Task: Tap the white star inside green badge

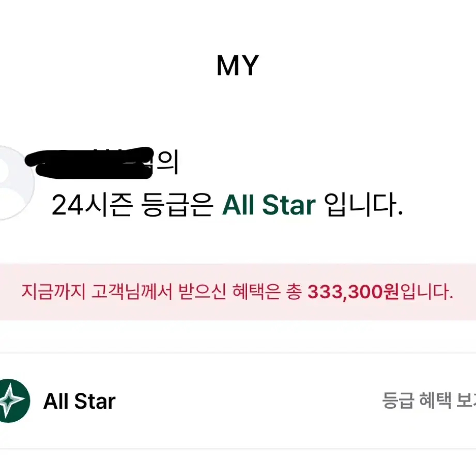Action: pyautogui.click(x=10, y=401)
